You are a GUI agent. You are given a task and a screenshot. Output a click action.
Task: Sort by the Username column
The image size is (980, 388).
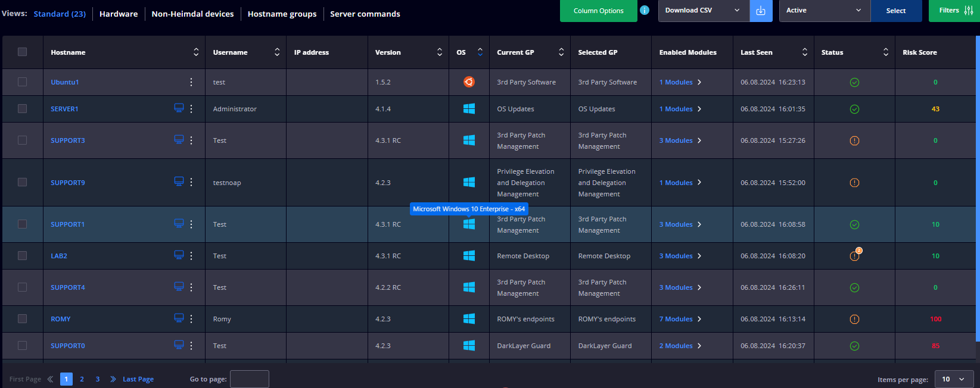pos(277,52)
